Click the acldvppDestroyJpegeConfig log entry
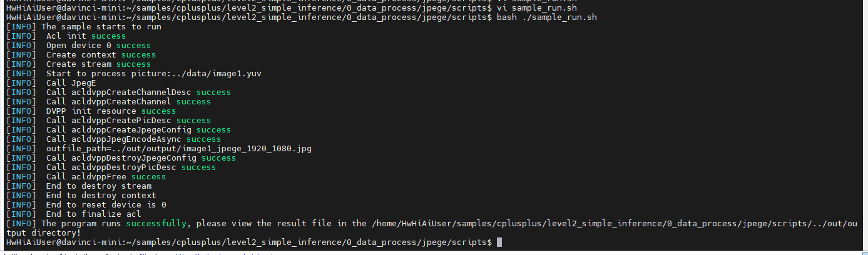868x255 pixels. (141, 158)
